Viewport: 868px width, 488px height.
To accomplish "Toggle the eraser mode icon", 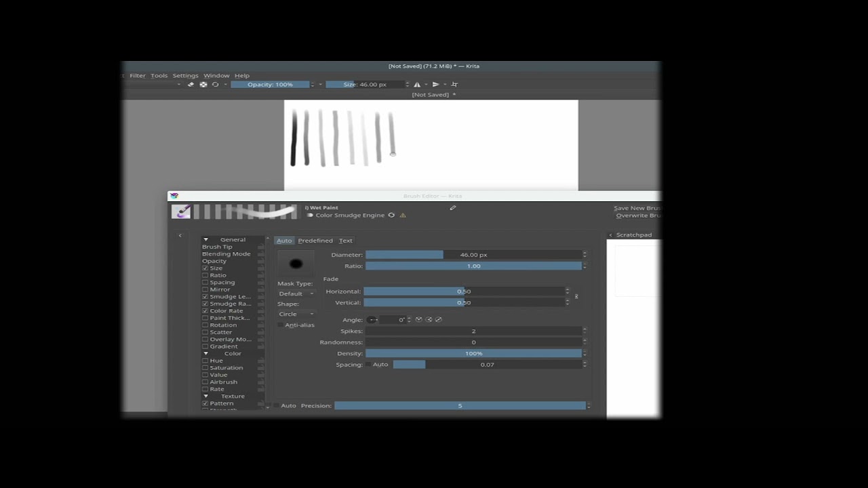I will coord(191,85).
